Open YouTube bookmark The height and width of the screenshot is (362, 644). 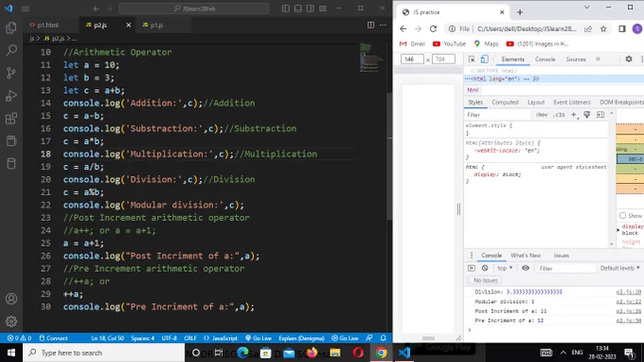tap(449, 44)
